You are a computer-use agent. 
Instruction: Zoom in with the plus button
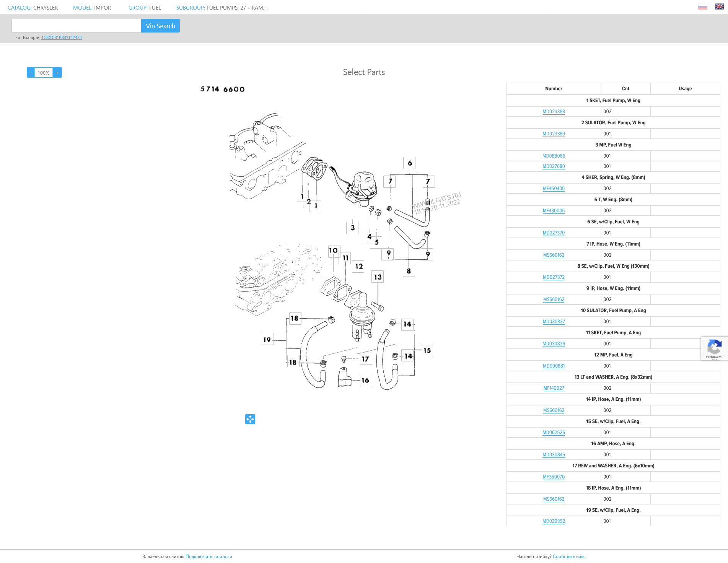[57, 73]
